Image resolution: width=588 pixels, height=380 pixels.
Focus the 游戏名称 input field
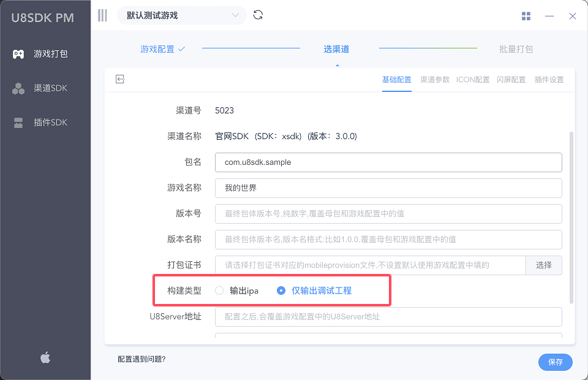pyautogui.click(x=388, y=188)
